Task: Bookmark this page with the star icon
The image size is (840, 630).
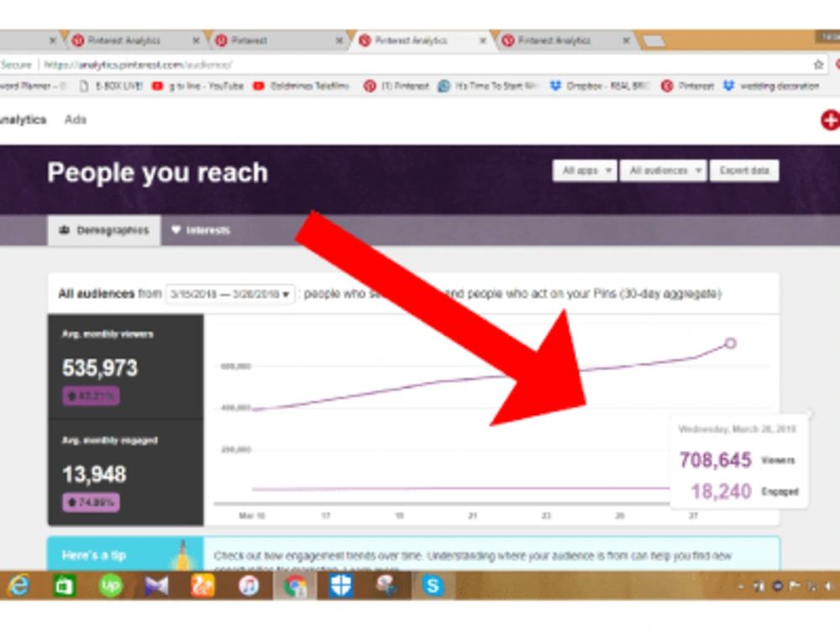Action: [817, 65]
